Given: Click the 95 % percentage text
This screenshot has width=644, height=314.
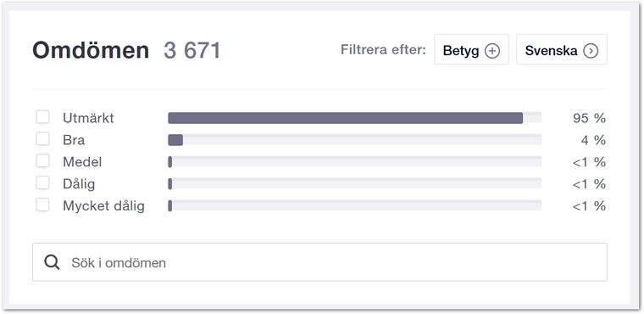Looking at the screenshot, I should 589,119.
